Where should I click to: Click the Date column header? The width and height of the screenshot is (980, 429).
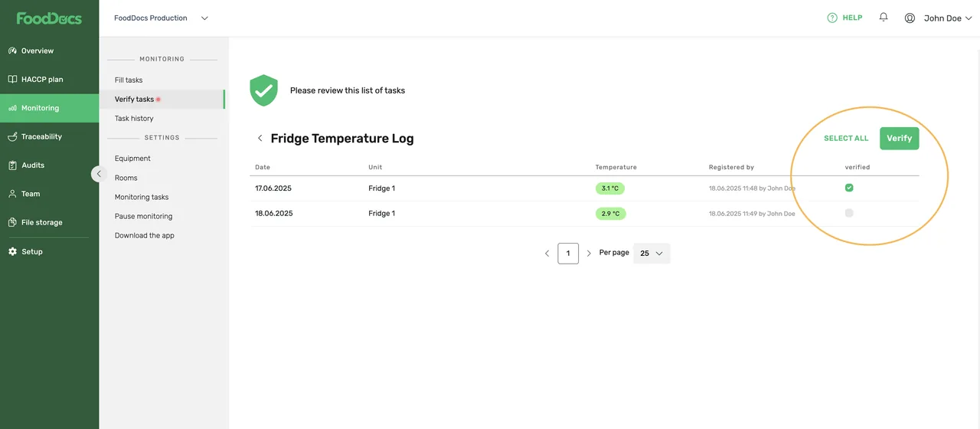tap(263, 167)
